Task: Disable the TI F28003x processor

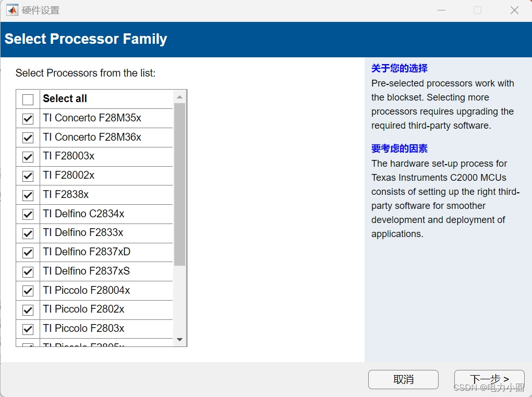Action: tap(28, 156)
